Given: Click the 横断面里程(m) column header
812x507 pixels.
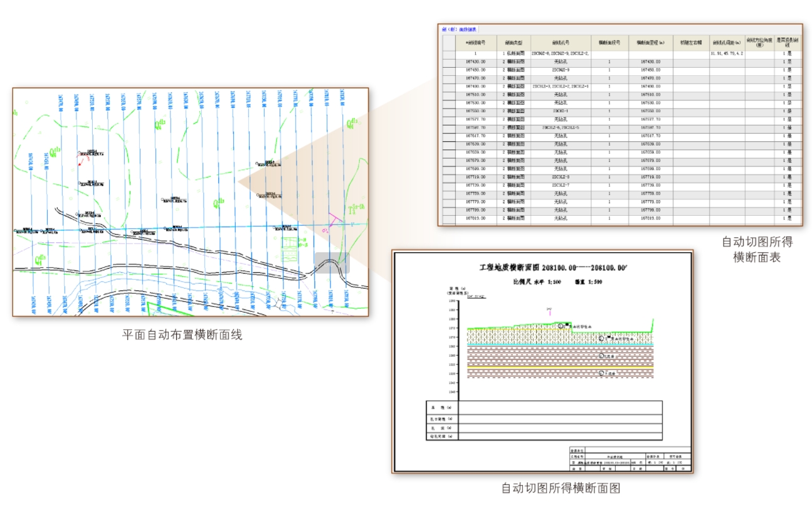Looking at the screenshot, I should pos(650,43).
